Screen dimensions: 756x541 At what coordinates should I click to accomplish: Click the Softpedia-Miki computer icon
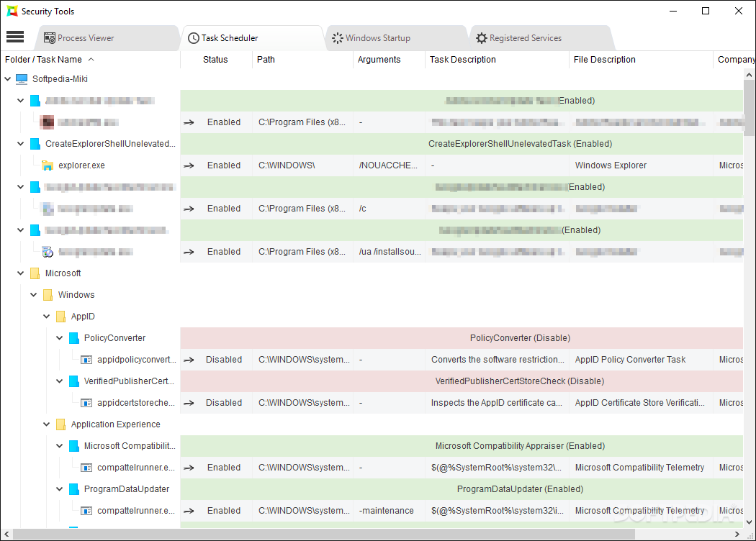coord(22,79)
